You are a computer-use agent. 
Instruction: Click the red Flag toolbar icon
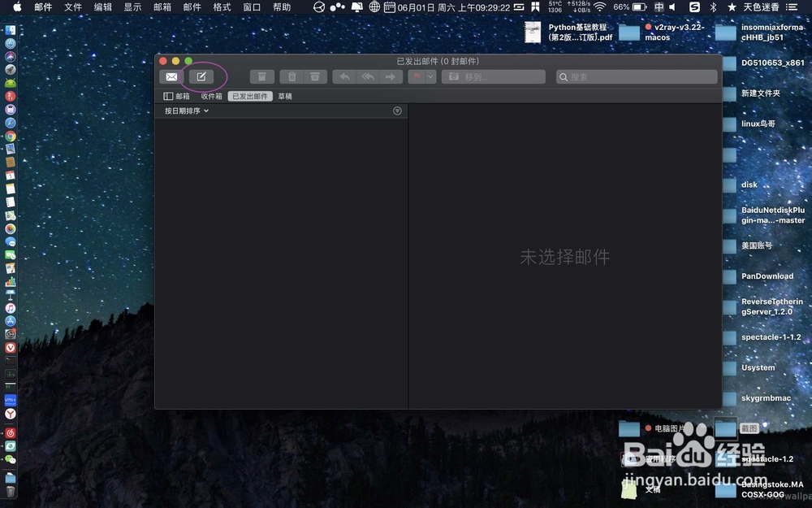click(x=417, y=76)
